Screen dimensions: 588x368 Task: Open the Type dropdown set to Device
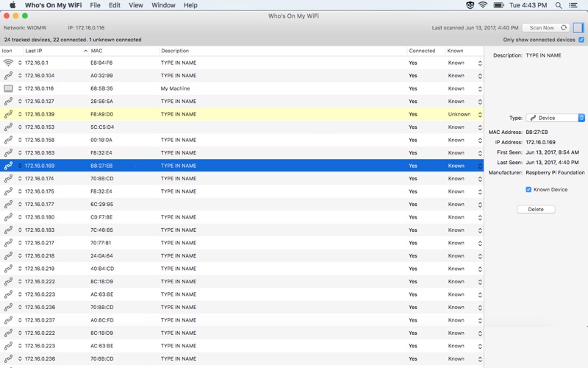tap(556, 118)
